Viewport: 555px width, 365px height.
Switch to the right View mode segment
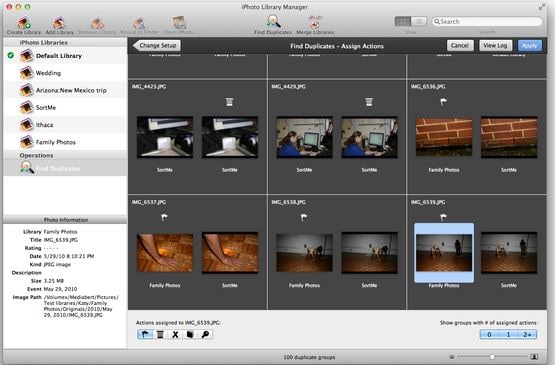point(419,22)
